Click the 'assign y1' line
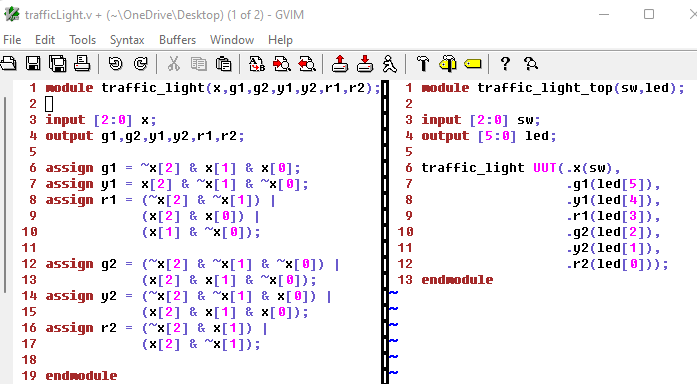 coord(177,184)
